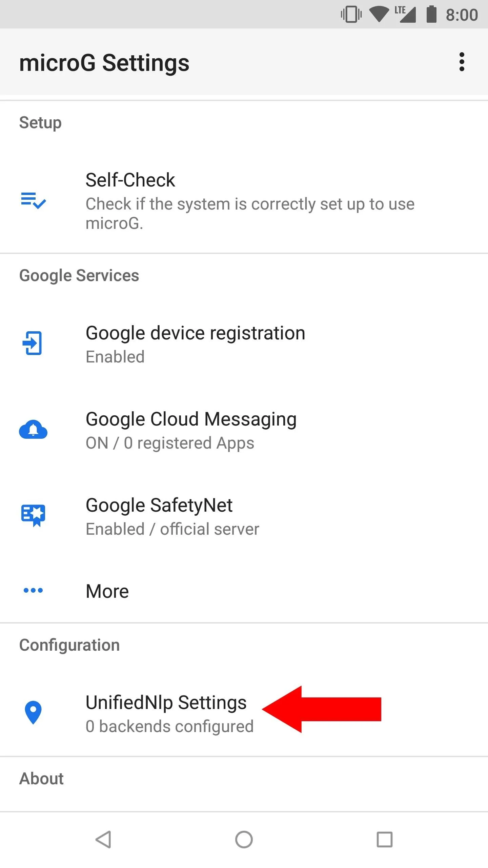Expand the More Google services entry

[107, 591]
